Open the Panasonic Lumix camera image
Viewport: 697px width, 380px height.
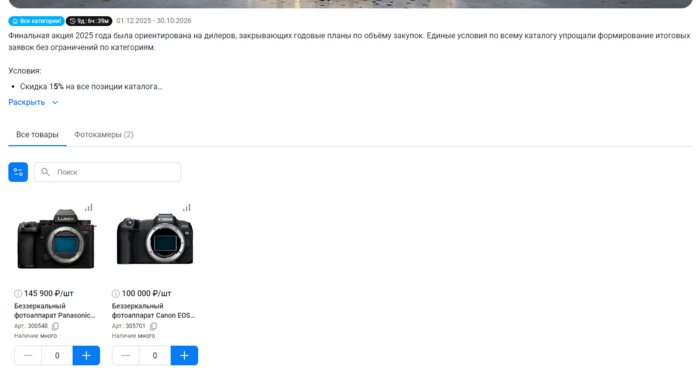click(56, 238)
